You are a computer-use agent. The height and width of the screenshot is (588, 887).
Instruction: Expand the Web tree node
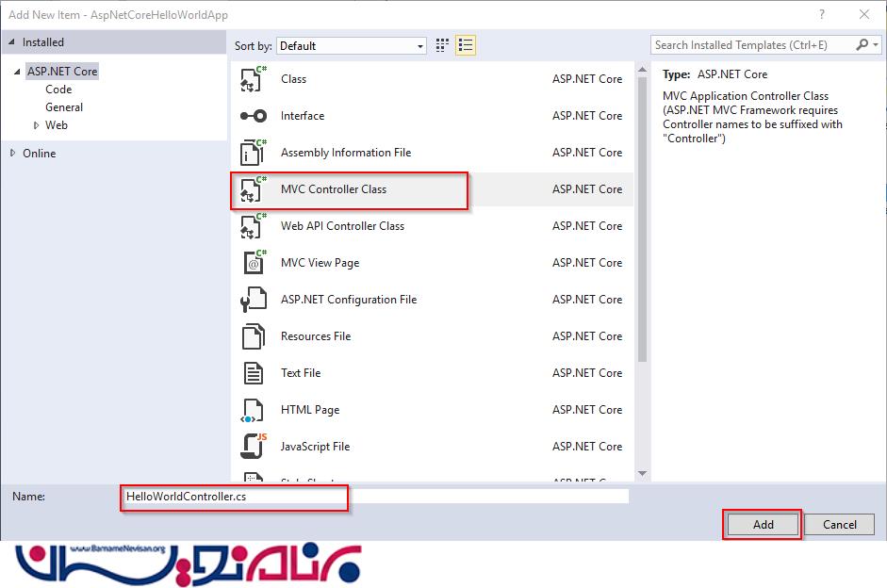click(x=37, y=125)
